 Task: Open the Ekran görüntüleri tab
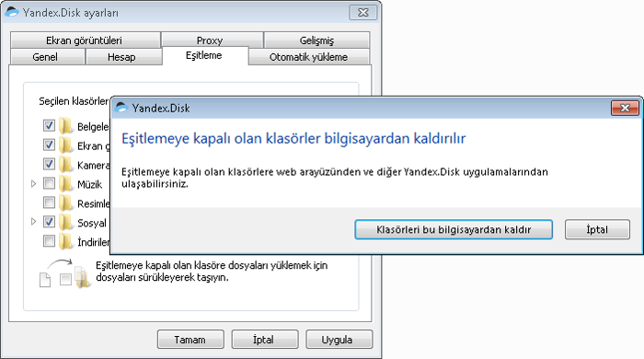click(85, 41)
